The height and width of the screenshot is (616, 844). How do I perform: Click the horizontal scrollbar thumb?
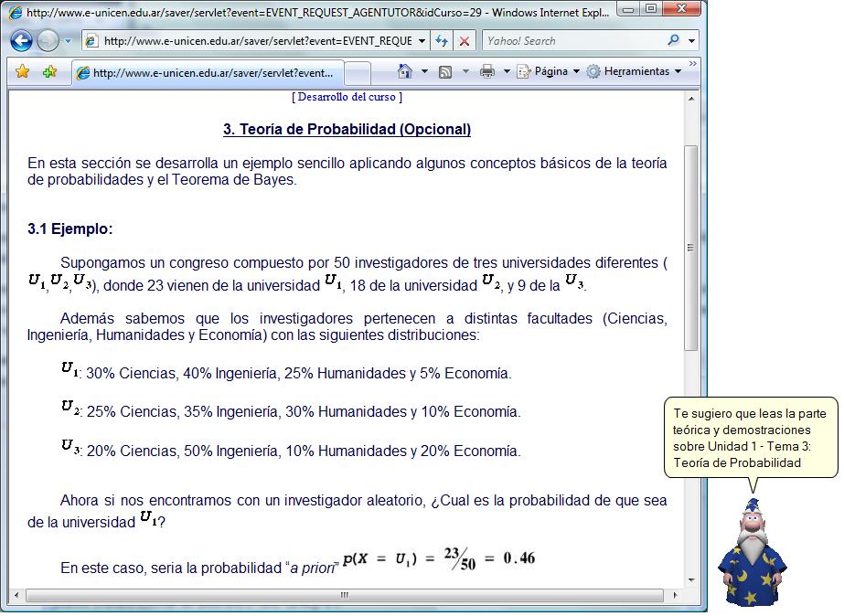coord(345,595)
